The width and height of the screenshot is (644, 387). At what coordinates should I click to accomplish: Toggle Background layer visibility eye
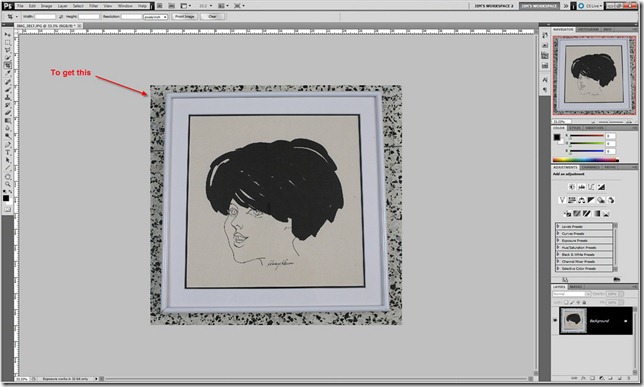tap(555, 321)
